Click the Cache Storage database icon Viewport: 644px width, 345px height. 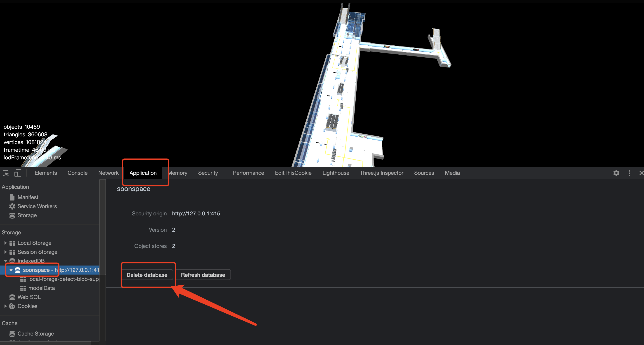(x=12, y=334)
